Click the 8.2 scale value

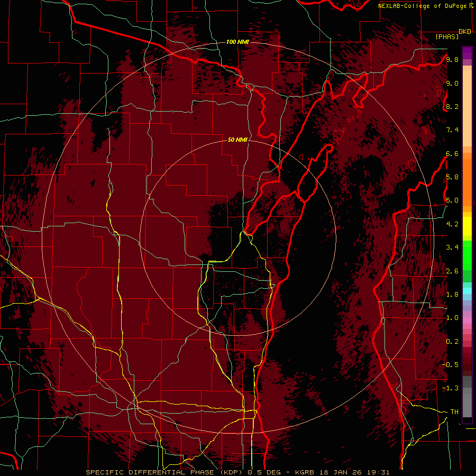pyautogui.click(x=452, y=106)
